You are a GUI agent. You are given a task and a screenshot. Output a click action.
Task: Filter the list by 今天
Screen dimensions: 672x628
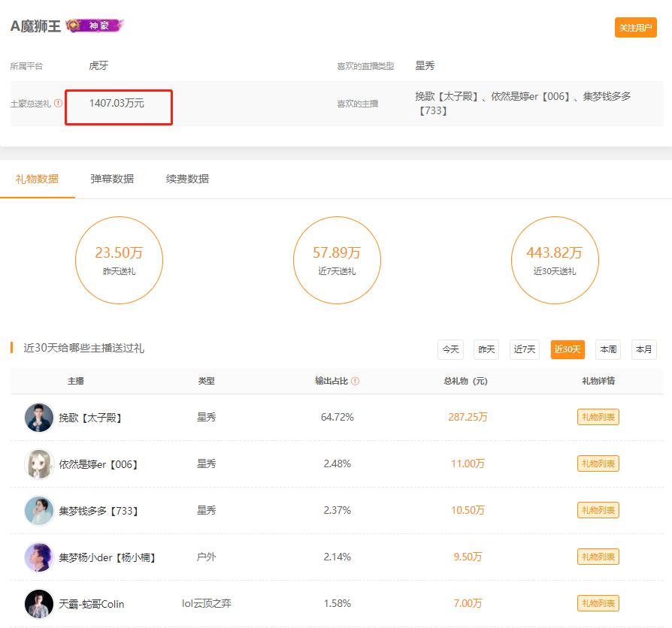[x=450, y=349]
